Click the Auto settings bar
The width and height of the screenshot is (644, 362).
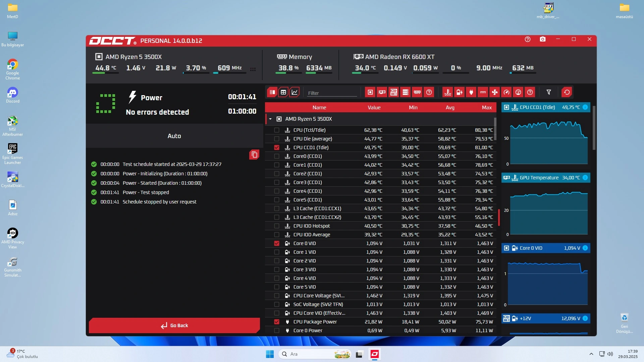pyautogui.click(x=174, y=136)
